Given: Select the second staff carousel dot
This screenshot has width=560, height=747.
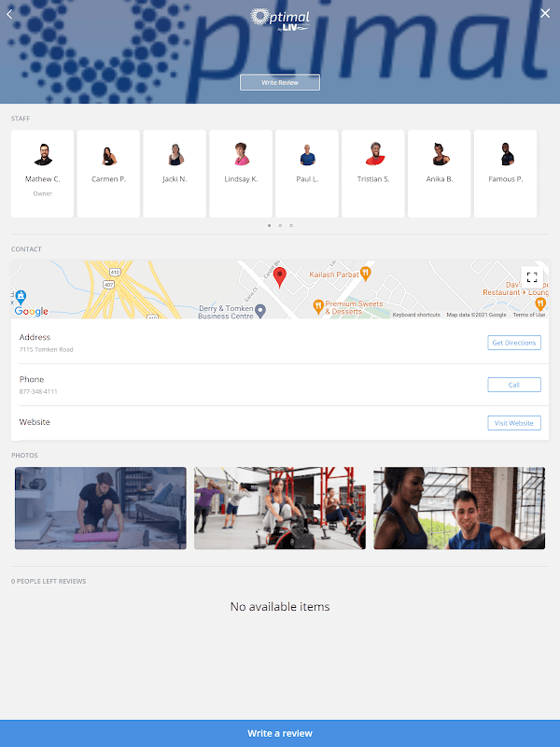Looking at the screenshot, I should (281, 225).
